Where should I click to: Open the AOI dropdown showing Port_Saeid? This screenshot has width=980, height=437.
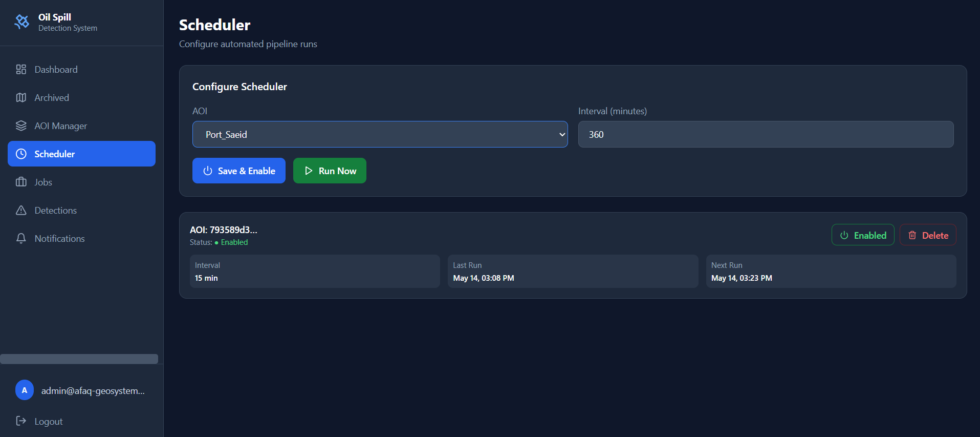(x=380, y=134)
